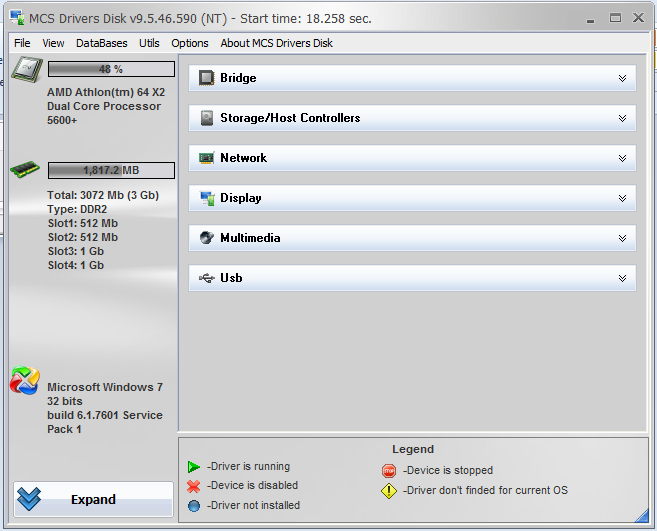The height and width of the screenshot is (531, 657).
Task: Click the Bridge category header label
Action: tap(238, 78)
